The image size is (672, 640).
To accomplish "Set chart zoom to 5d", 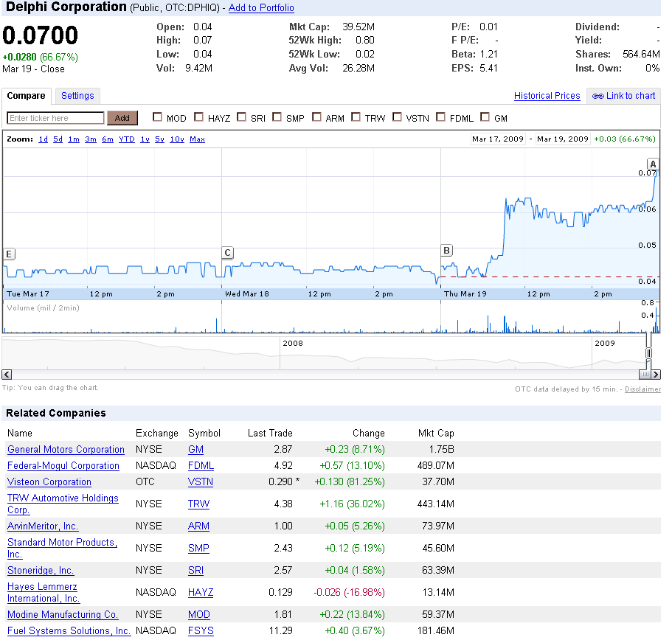I will click(58, 139).
